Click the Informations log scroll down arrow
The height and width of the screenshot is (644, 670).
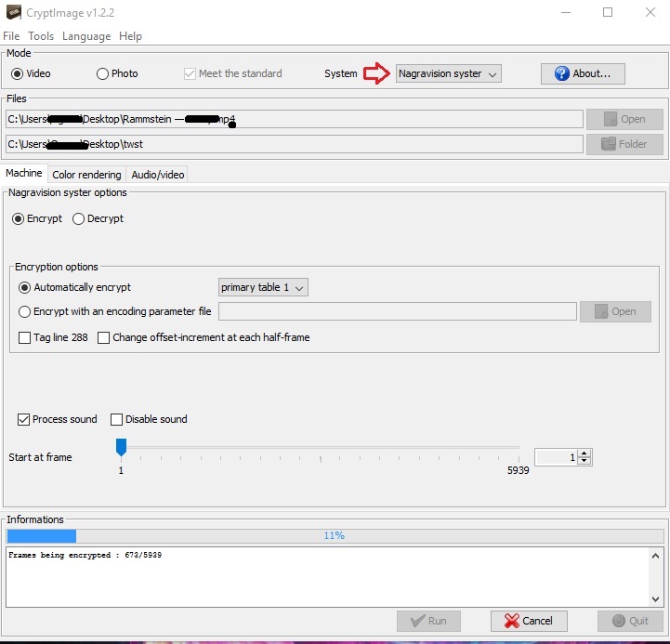[x=655, y=599]
